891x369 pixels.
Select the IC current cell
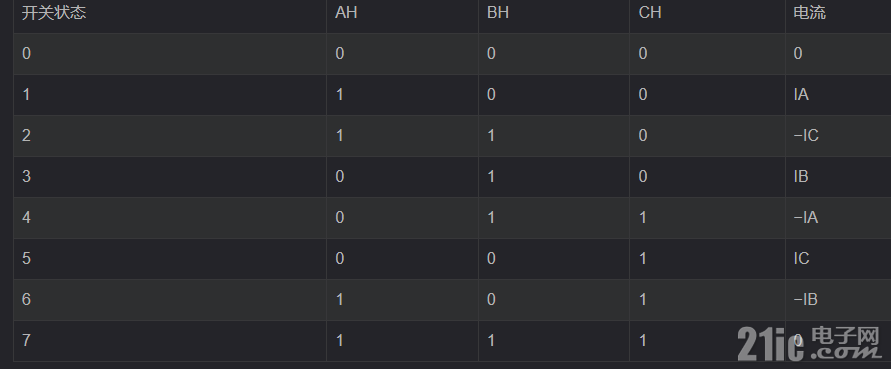[x=801, y=258]
